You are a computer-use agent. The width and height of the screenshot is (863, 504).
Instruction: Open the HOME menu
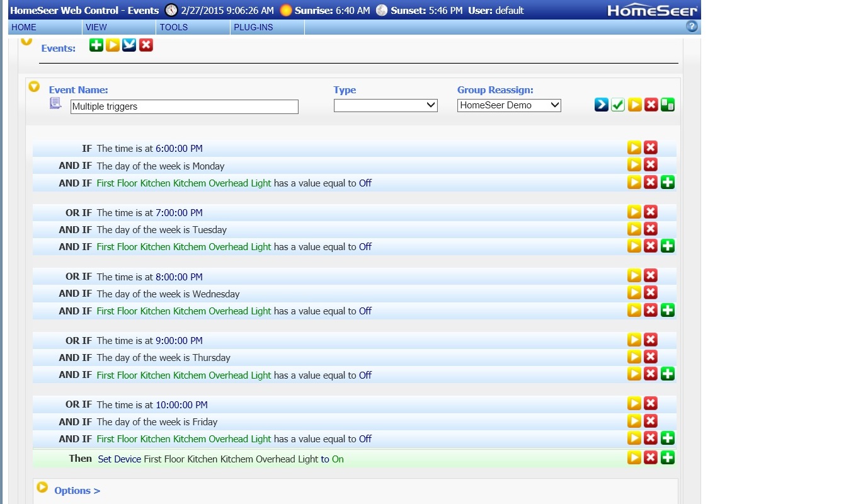(24, 27)
